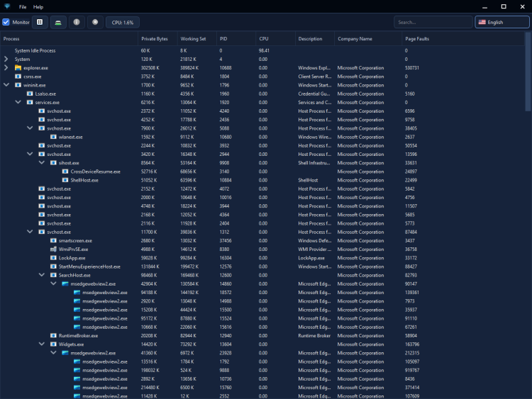Sort by the Description column header
The width and height of the screenshot is (532, 399).
tap(315, 39)
